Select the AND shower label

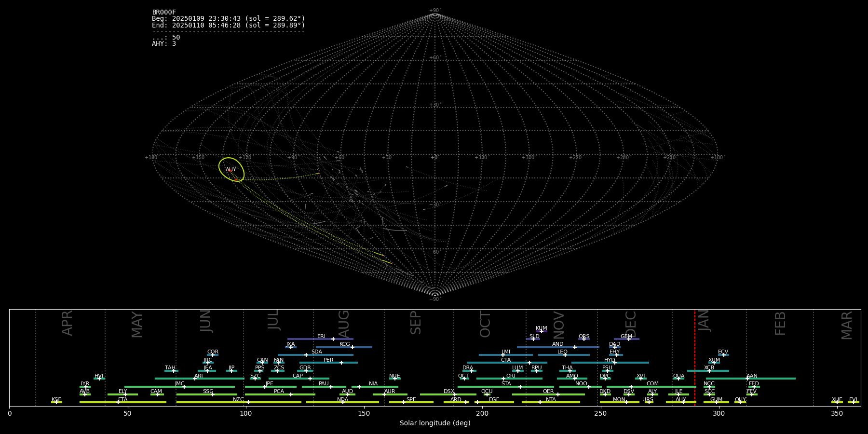pos(558,344)
